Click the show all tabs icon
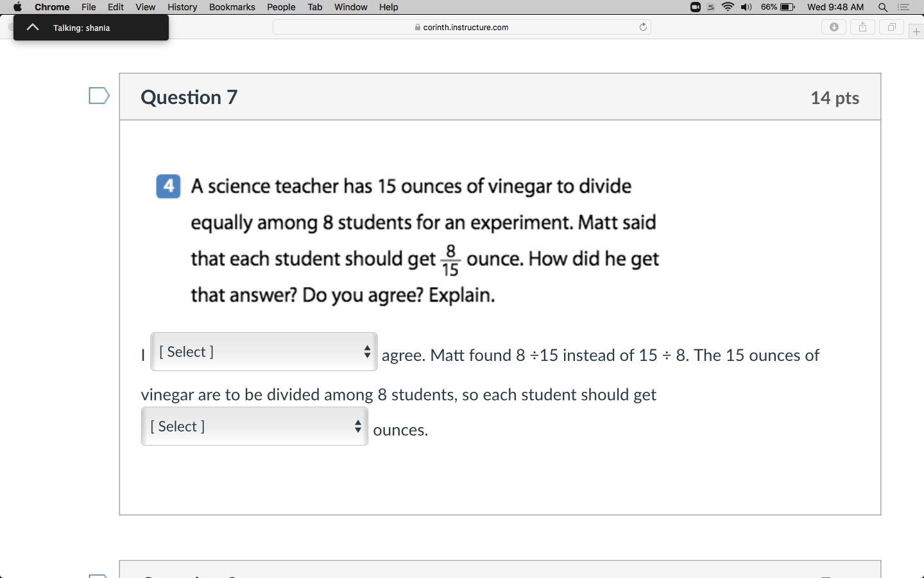The width and height of the screenshot is (924, 578). click(891, 27)
